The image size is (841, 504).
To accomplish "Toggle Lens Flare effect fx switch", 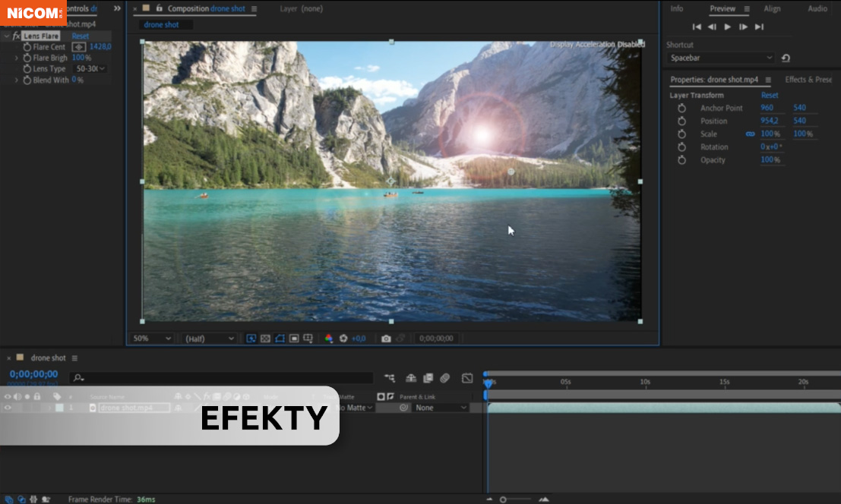I will pyautogui.click(x=16, y=36).
